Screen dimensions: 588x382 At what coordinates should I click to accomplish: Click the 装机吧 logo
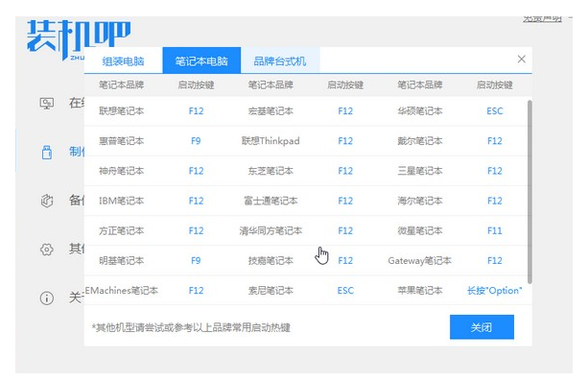click(79, 37)
